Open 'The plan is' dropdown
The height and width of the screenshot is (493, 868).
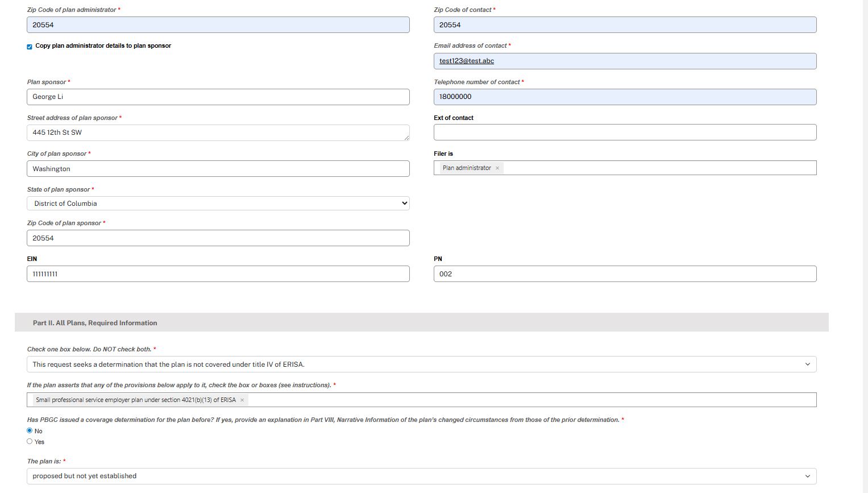(421, 477)
